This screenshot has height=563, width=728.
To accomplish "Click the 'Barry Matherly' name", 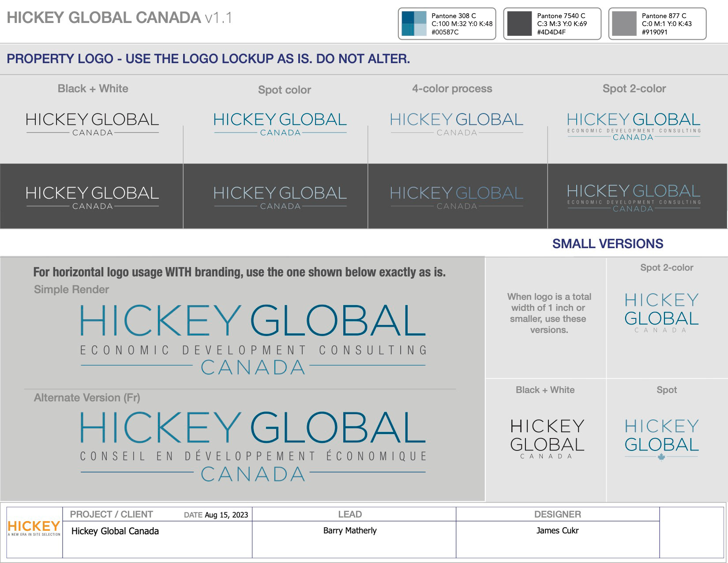I will tap(350, 531).
